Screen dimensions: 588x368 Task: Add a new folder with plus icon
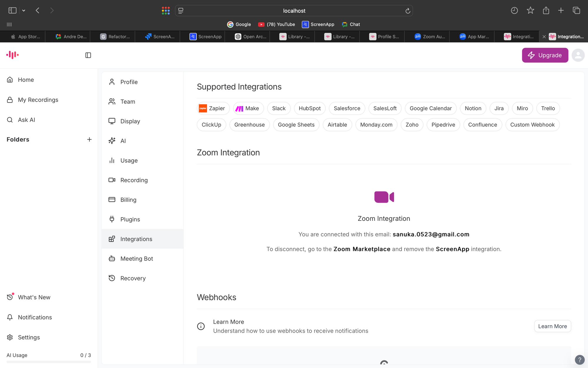(x=89, y=140)
